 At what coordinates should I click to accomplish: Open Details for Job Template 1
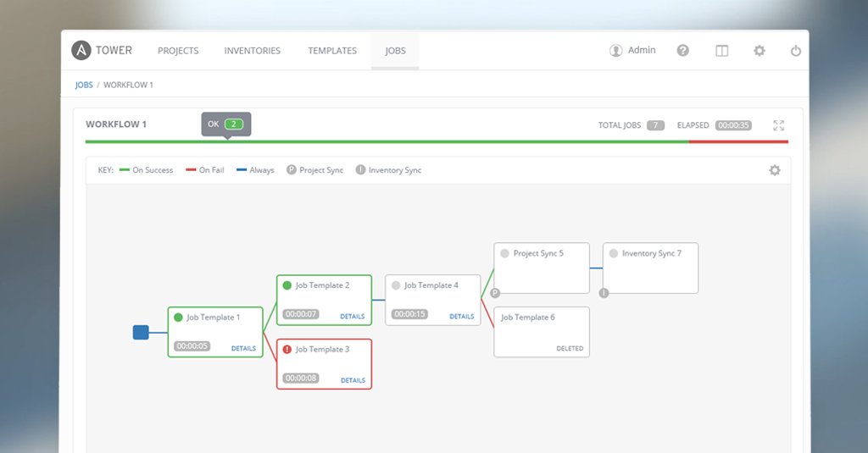click(243, 349)
